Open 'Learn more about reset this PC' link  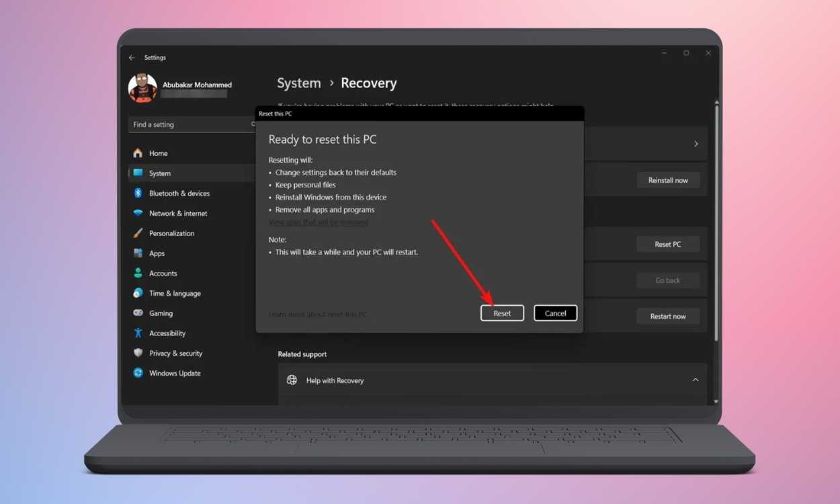tap(318, 314)
